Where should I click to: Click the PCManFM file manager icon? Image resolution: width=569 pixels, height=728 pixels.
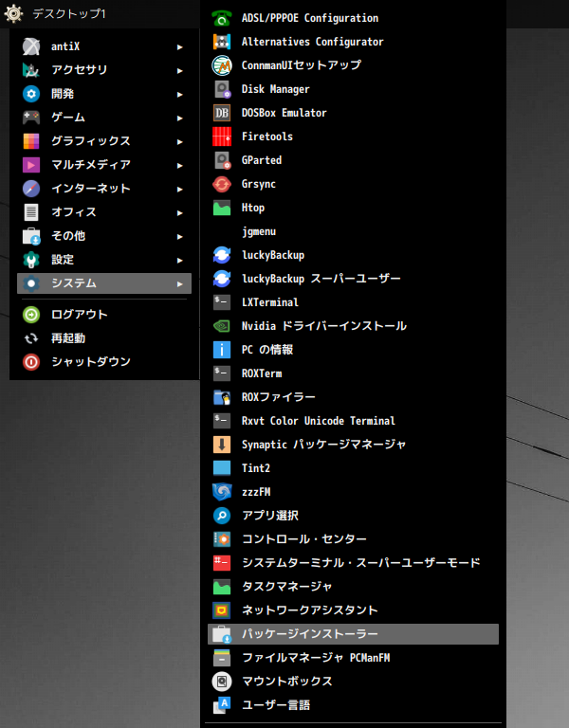pyautogui.click(x=222, y=658)
